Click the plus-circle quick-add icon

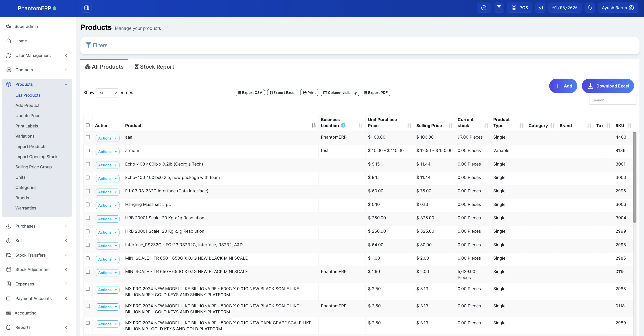[x=484, y=8]
